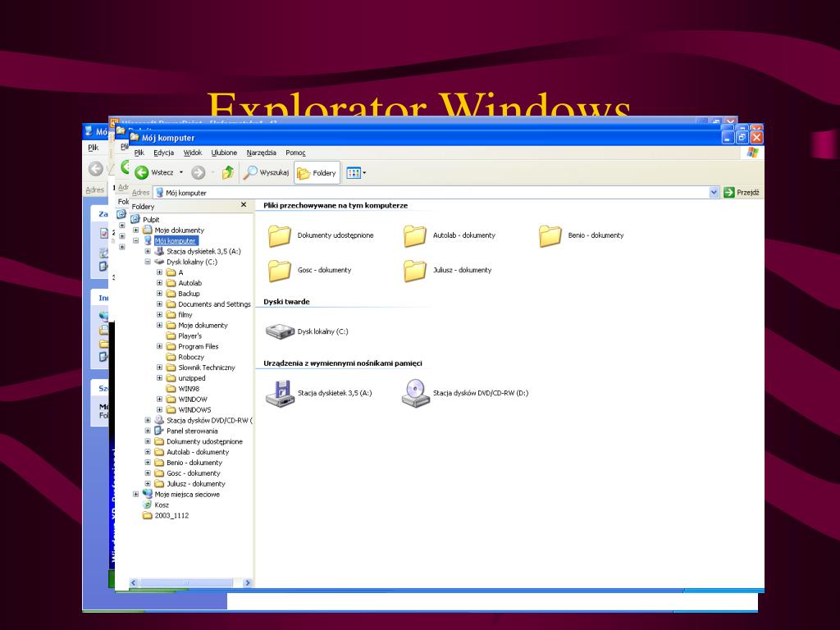Screen dimensions: 840x630
Task: Open the Plik menu in Mój komputer
Action: tap(139, 153)
